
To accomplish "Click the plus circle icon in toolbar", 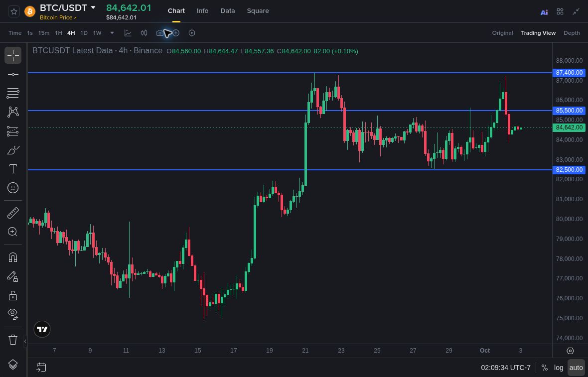I will pos(176,33).
